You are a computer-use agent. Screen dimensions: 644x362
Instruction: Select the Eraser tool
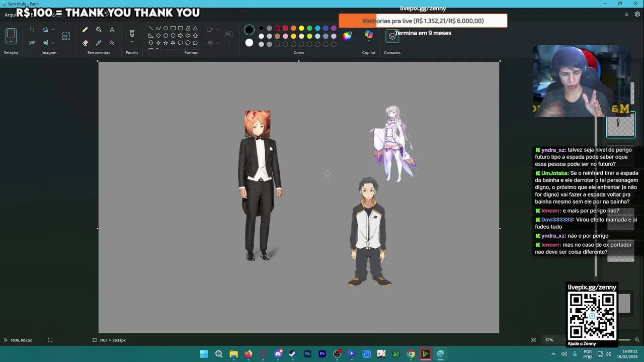pos(85,43)
